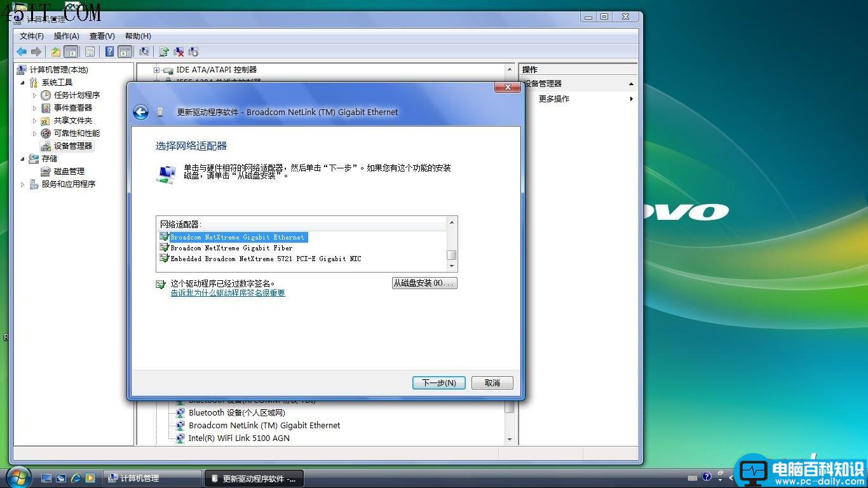Show hidden system tray icons arrow
The width and height of the screenshot is (868, 488).
coord(731,478)
